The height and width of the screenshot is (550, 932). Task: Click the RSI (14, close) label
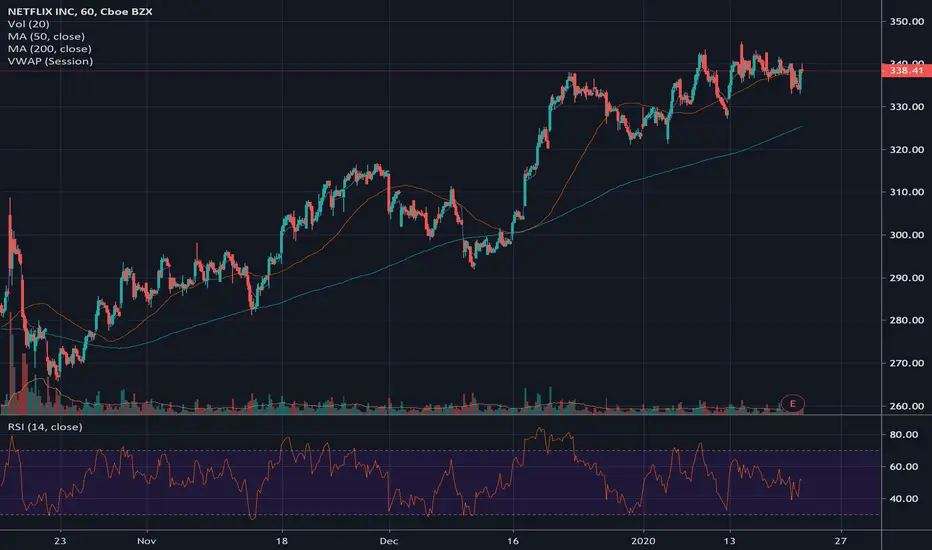click(45, 427)
